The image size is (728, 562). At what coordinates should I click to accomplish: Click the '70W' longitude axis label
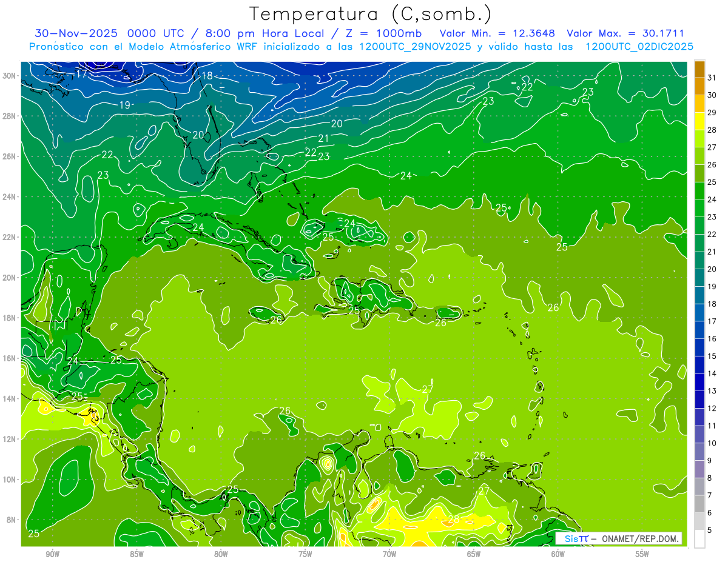389,554
